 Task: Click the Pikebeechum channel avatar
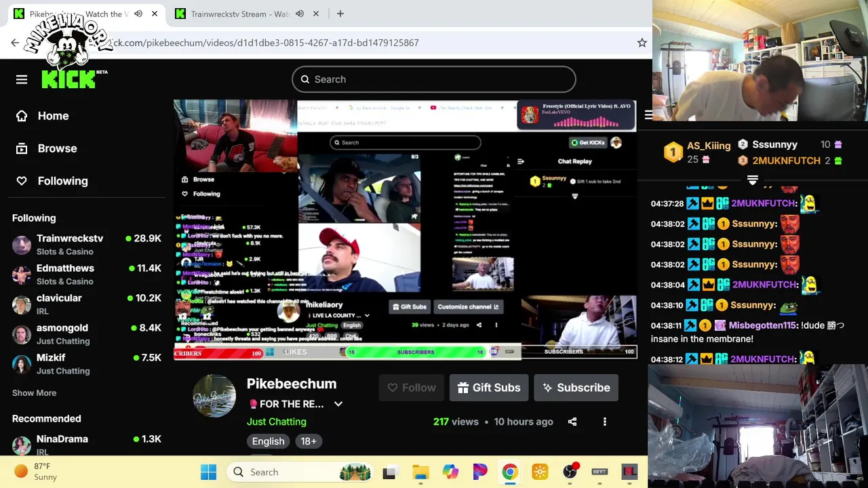[214, 396]
